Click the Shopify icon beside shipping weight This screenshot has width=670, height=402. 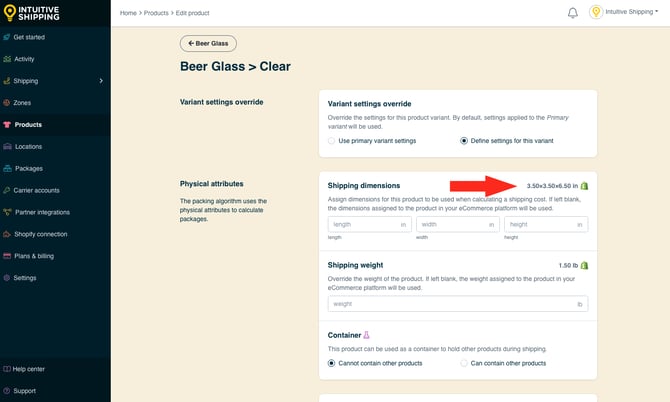(x=585, y=265)
